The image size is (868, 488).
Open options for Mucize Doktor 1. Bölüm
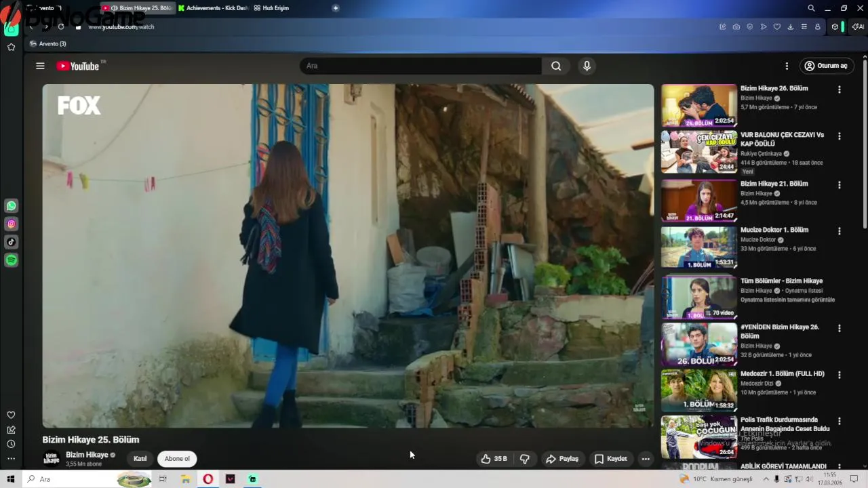click(x=839, y=231)
